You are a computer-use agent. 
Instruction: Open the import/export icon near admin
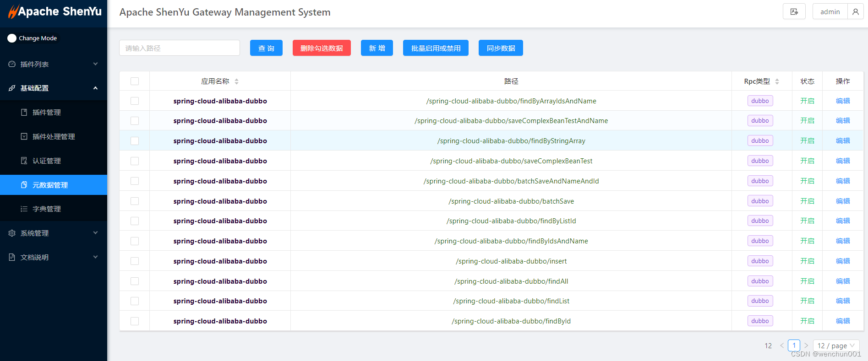[x=794, y=12]
